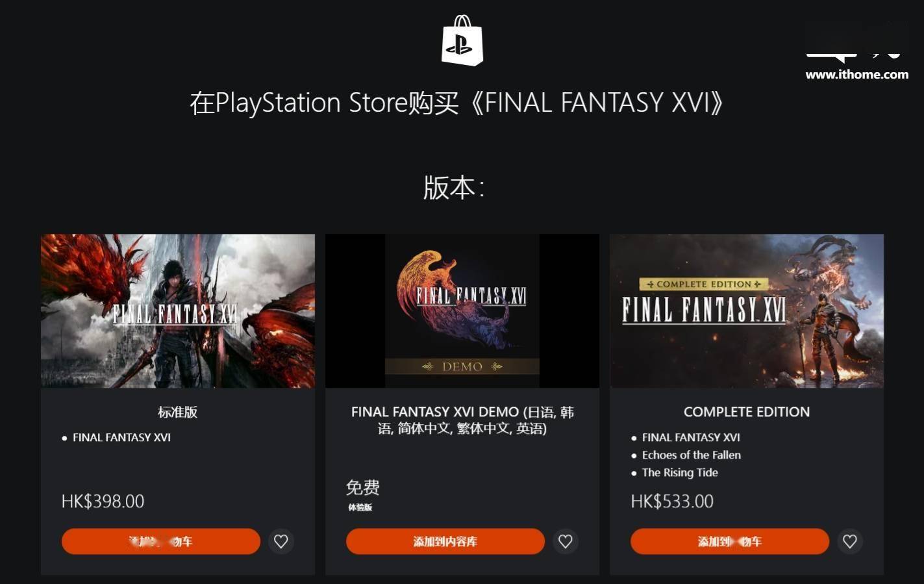Select Echoes of the Fallen list item
This screenshot has width=924, height=584.
692,455
